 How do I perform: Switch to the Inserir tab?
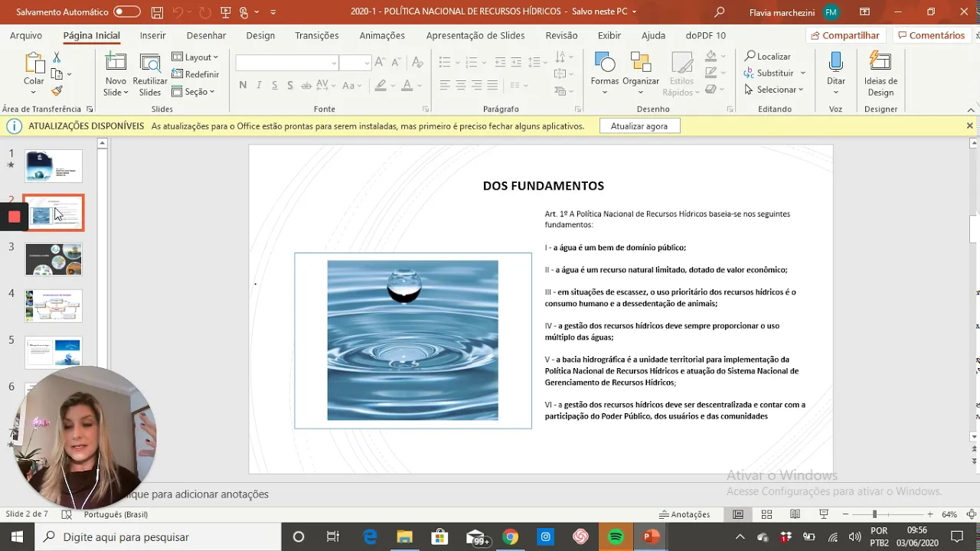tap(153, 36)
